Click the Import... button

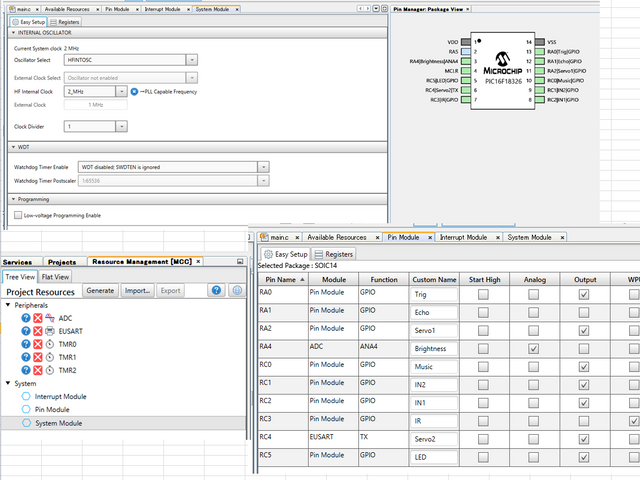137,290
